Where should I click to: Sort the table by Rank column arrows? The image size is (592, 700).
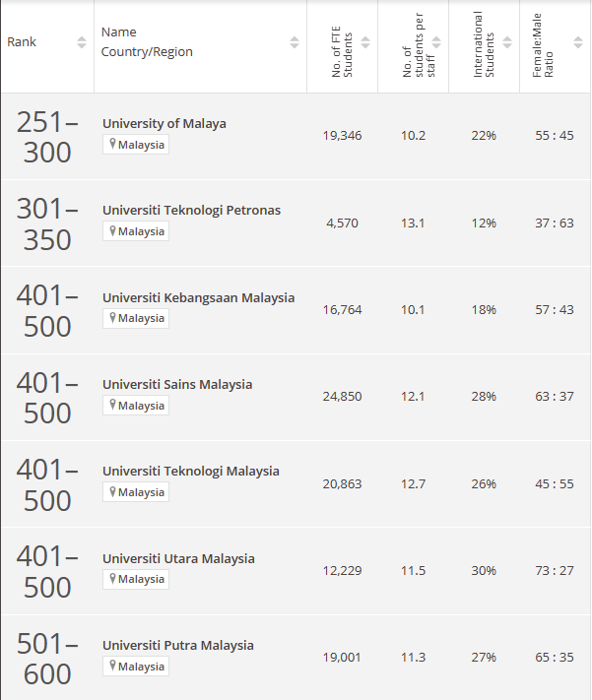click(x=82, y=42)
